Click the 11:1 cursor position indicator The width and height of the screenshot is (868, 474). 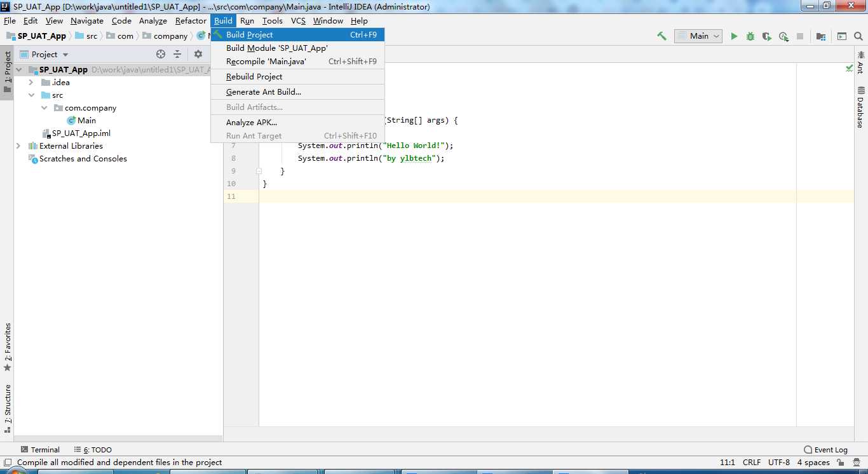coord(727,463)
